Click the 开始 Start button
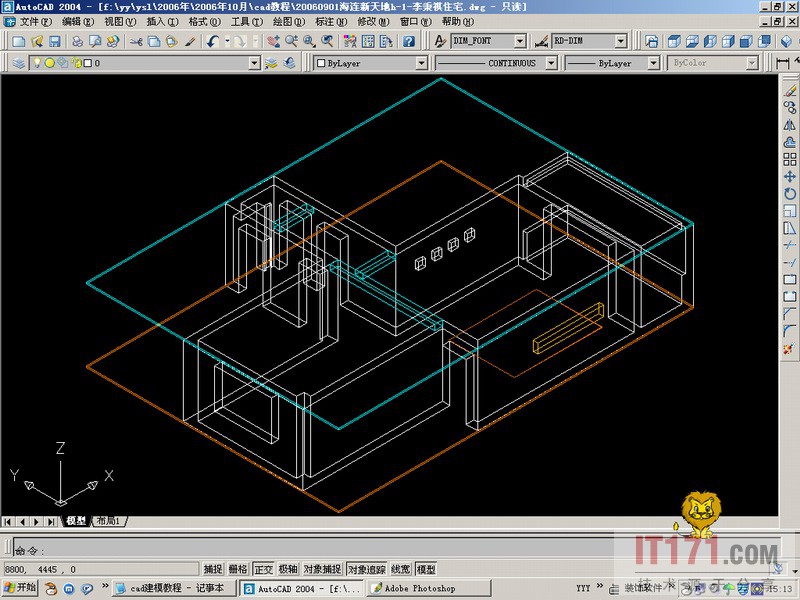Screen dimensions: 800x600 [20, 588]
